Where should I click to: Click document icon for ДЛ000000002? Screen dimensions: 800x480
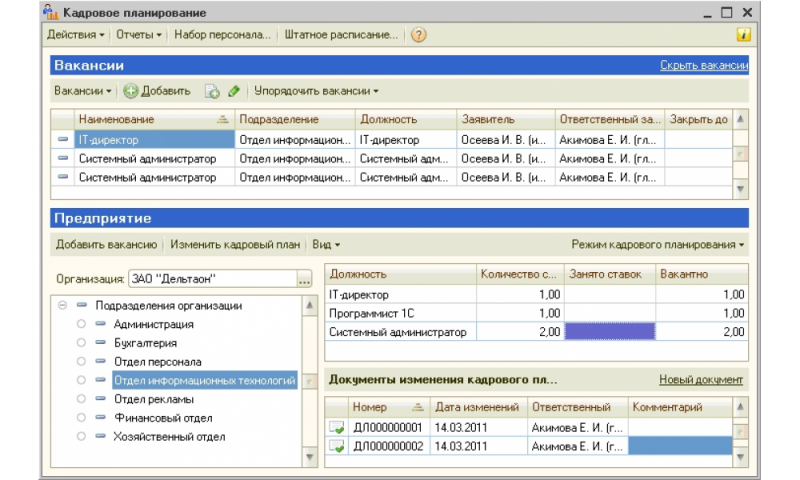[x=337, y=446]
